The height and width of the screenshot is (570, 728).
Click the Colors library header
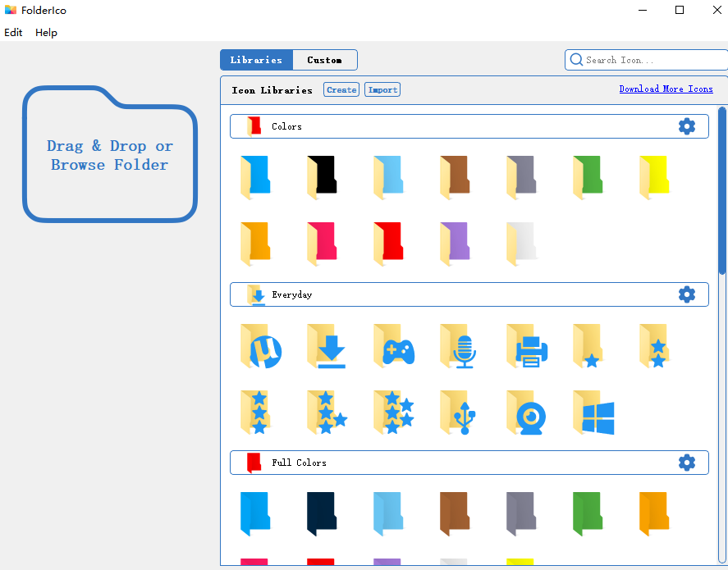pyautogui.click(x=469, y=126)
